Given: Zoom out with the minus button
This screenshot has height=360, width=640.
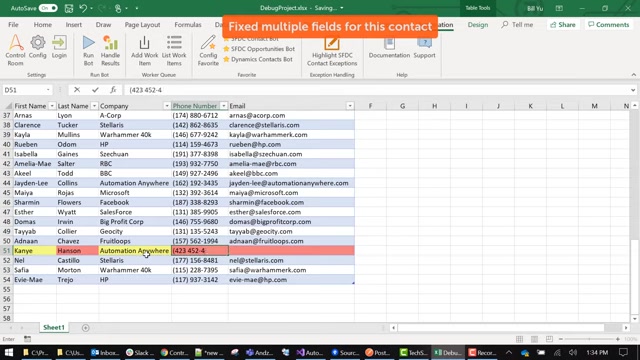Looking at the screenshot, I should tap(561, 339).
